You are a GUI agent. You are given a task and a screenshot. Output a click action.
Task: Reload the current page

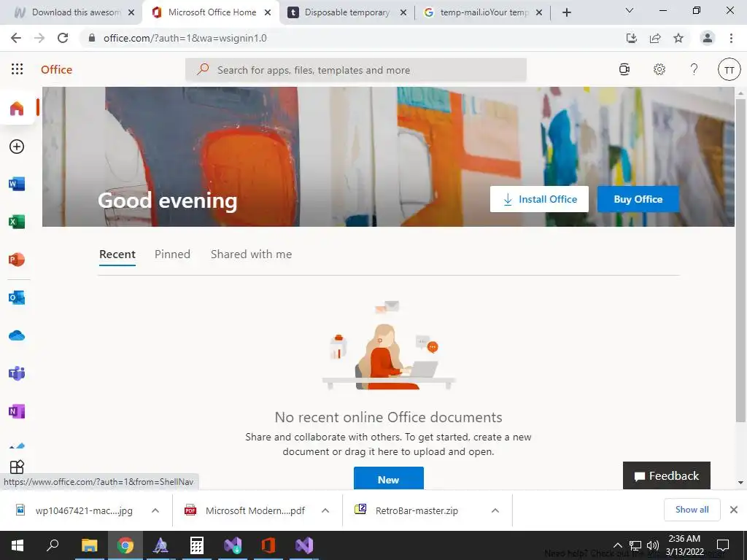(x=63, y=38)
